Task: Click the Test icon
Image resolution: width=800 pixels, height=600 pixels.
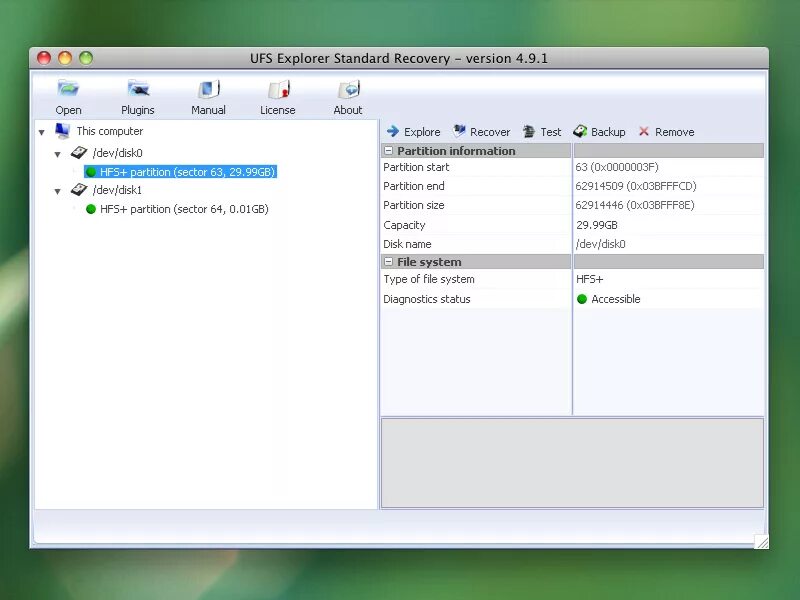Action: click(529, 132)
